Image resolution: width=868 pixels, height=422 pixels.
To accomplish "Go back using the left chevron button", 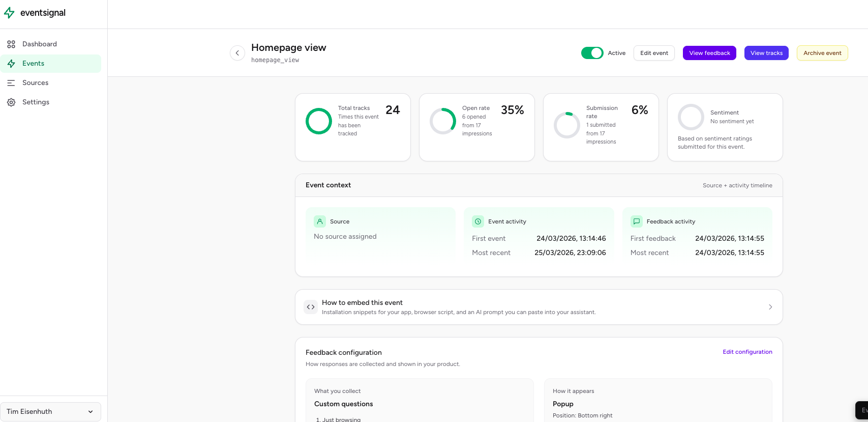I will coord(237,53).
